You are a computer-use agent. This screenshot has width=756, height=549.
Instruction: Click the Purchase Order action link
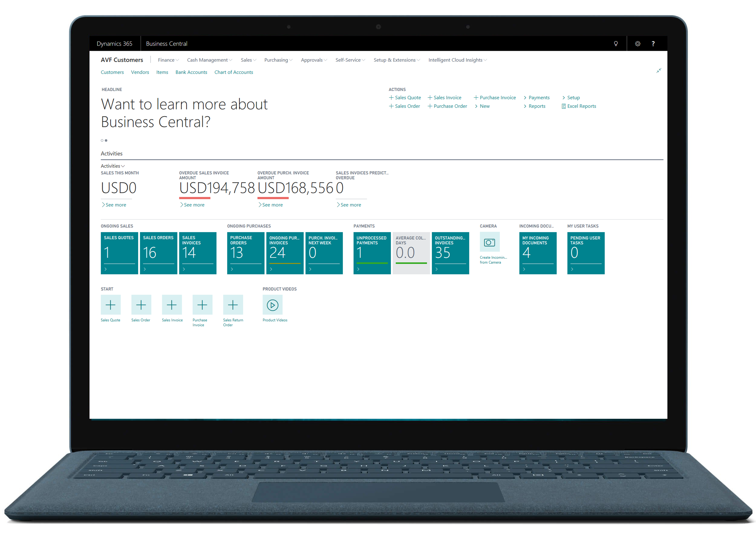(447, 106)
